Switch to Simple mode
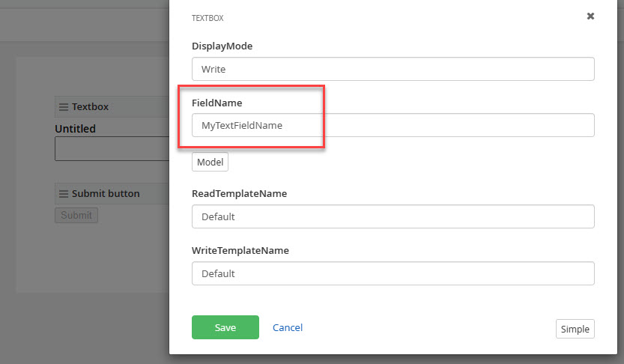The image size is (624, 364). pos(575,329)
